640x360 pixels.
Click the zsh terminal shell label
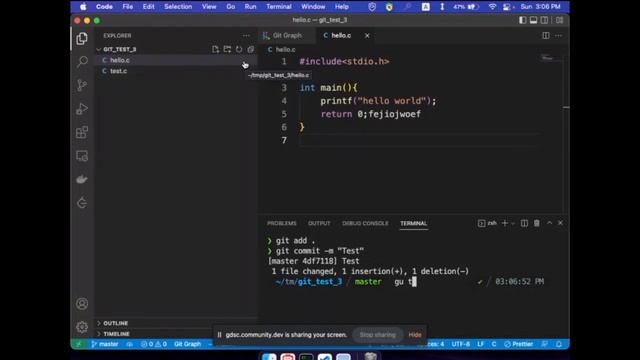coord(488,223)
